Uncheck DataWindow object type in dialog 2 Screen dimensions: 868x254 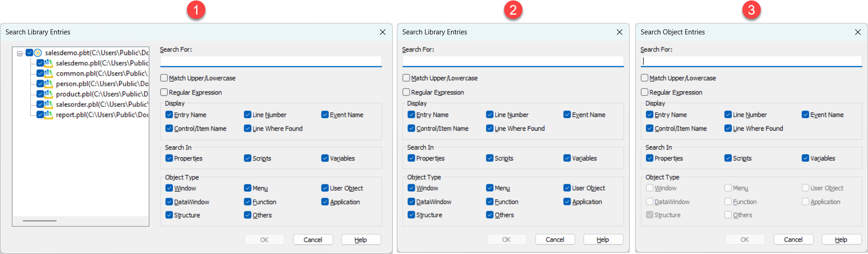411,202
